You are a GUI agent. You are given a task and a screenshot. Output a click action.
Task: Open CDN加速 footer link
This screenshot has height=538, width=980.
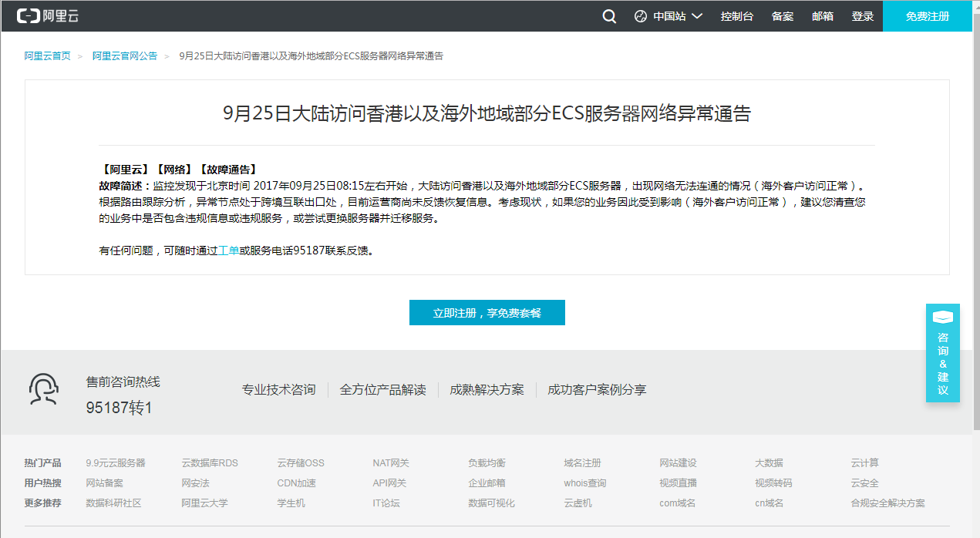point(296,483)
